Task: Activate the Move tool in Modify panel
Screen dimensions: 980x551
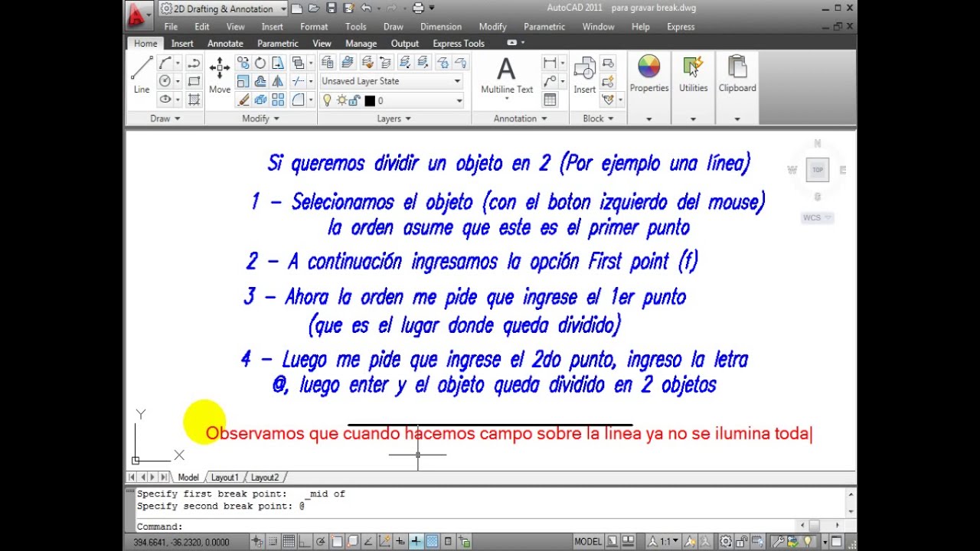Action: point(220,75)
